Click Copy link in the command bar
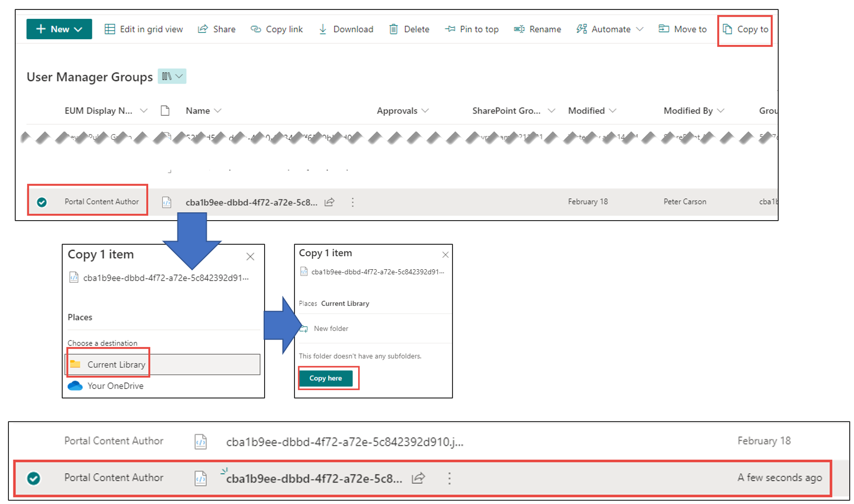This screenshot has height=504, width=854. (x=277, y=29)
